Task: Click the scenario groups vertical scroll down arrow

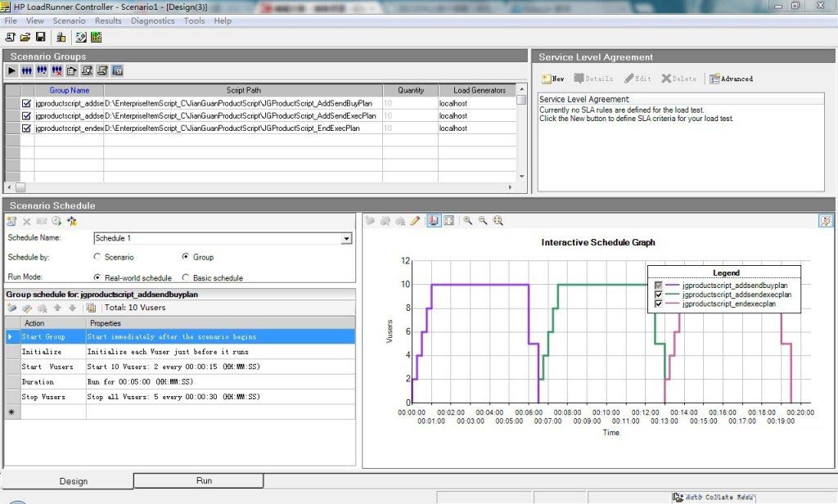Action: 521,177
